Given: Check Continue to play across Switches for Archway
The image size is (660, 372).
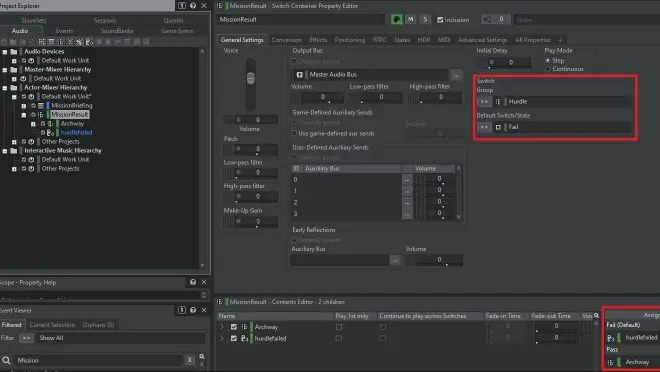Looking at the screenshot, I should pyautogui.click(x=383, y=327).
